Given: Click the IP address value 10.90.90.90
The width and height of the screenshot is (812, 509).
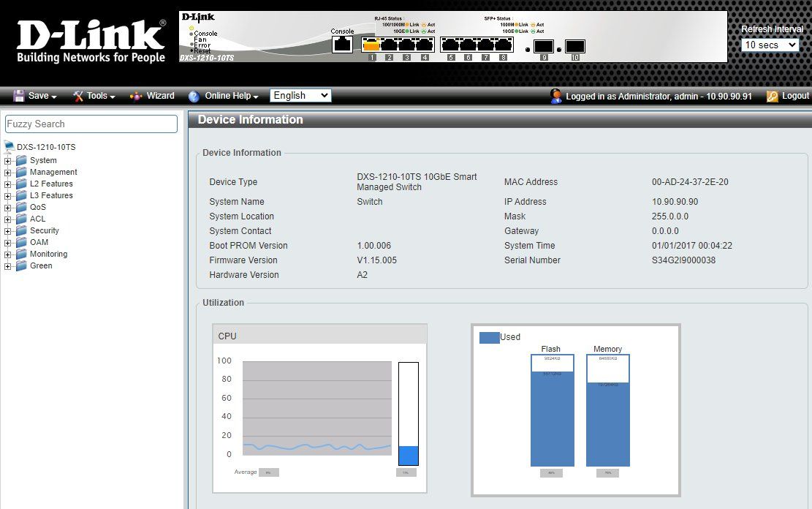Looking at the screenshot, I should click(x=675, y=202).
